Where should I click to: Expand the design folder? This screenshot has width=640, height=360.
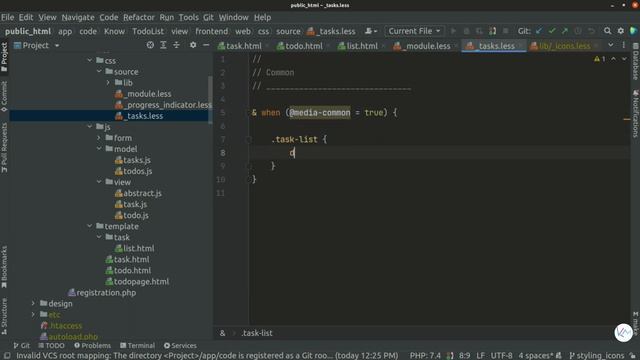[x=33, y=303]
